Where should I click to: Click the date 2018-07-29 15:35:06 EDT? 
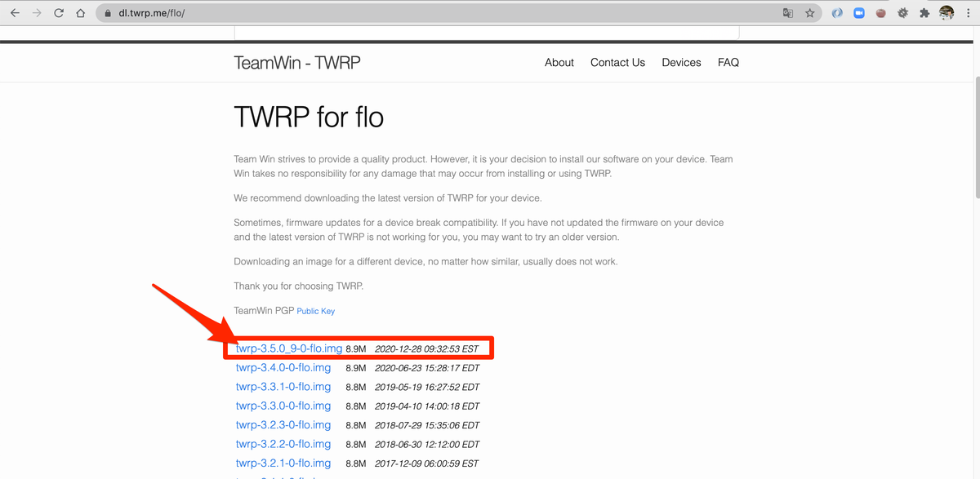pos(427,425)
